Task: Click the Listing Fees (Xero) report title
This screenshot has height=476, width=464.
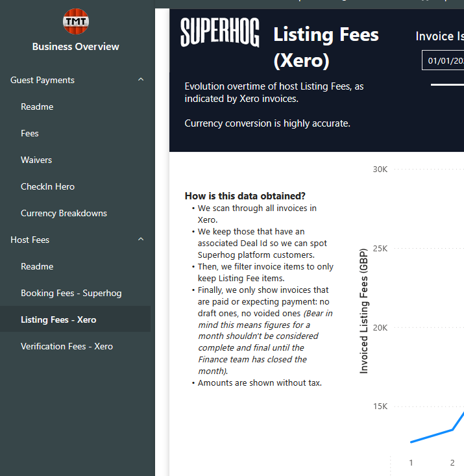Action: pos(326,47)
